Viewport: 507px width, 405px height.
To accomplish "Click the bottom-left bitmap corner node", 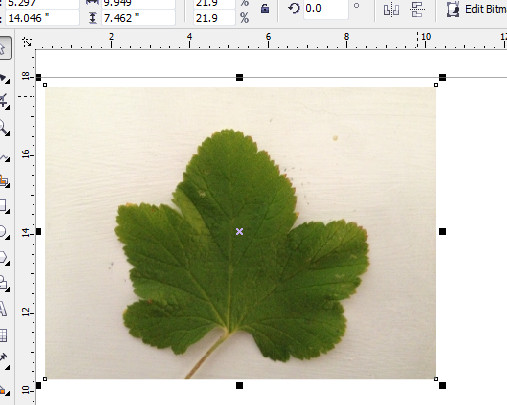I will click(x=45, y=379).
